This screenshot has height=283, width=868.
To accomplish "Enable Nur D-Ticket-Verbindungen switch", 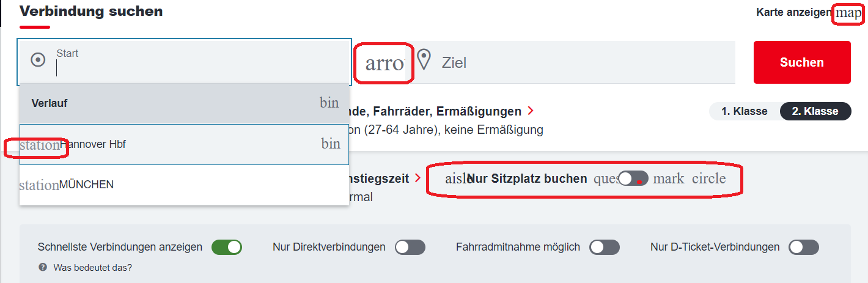I will point(804,248).
